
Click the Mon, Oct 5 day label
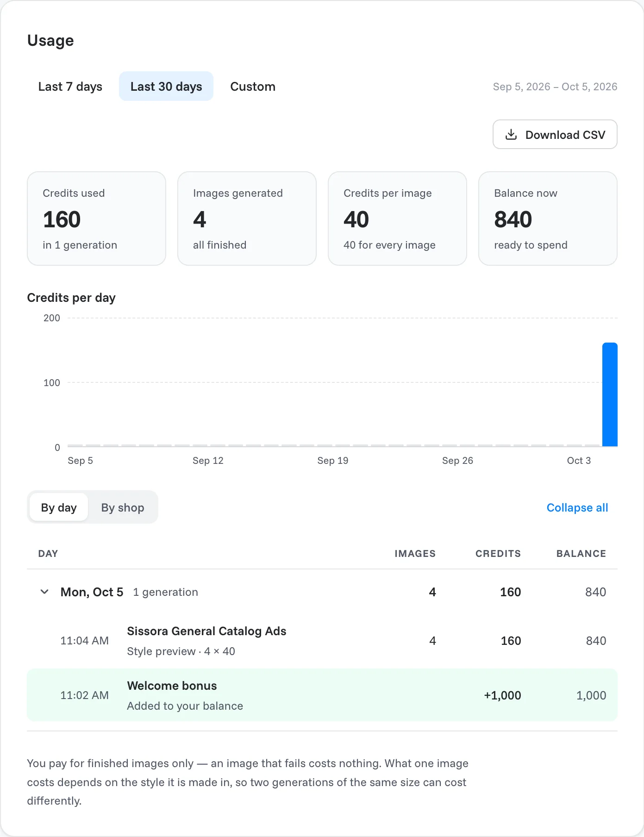pos(92,592)
